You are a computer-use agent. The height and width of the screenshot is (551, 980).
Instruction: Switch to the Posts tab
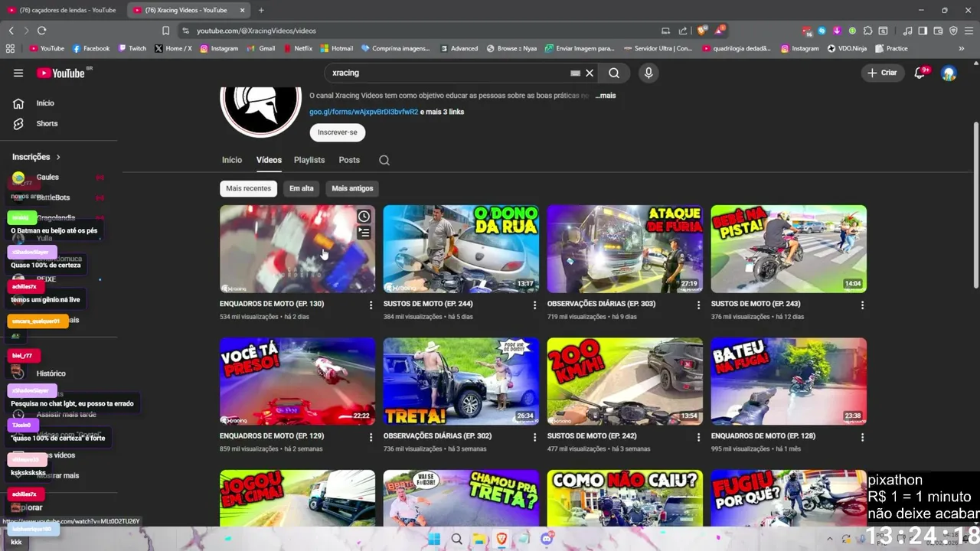point(349,160)
